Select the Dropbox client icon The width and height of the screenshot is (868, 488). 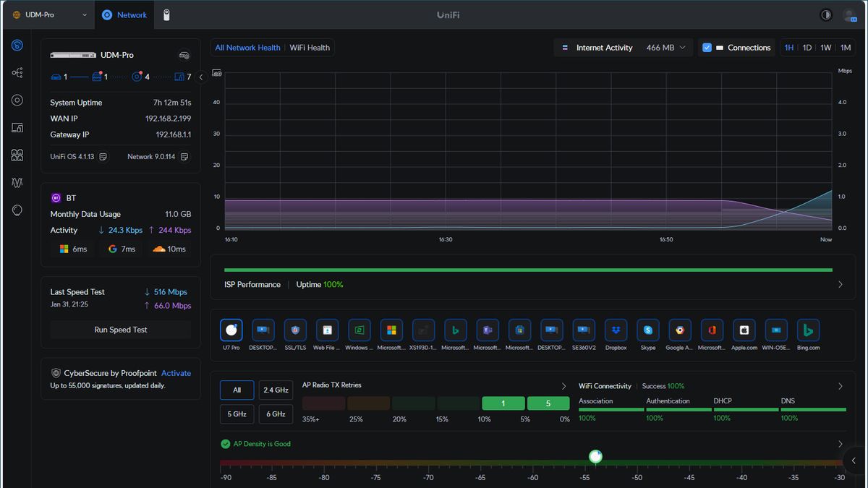(616, 330)
